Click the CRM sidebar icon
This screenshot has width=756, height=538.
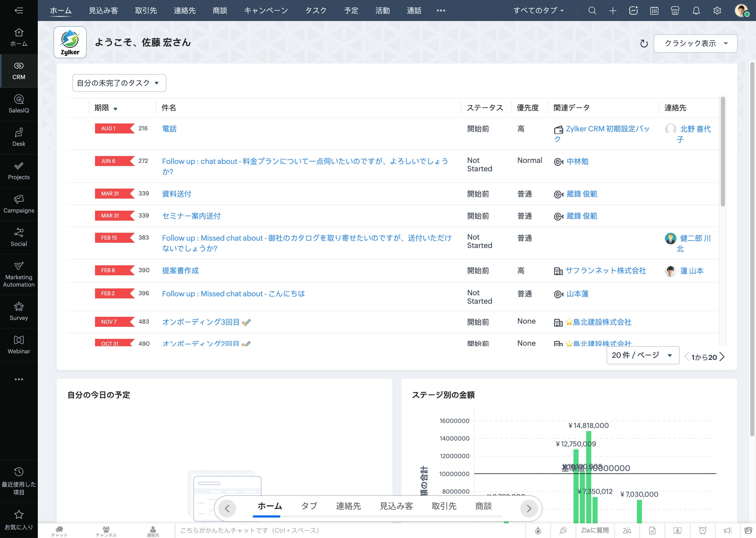tap(19, 70)
